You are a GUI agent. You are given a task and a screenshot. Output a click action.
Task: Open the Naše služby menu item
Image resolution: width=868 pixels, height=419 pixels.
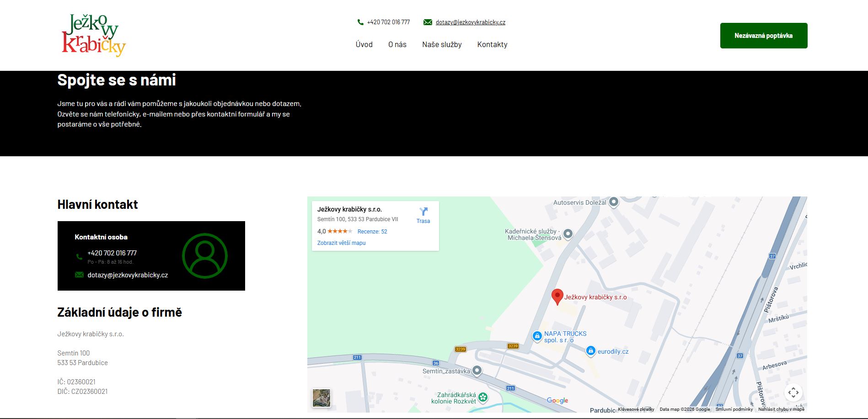[x=442, y=44]
